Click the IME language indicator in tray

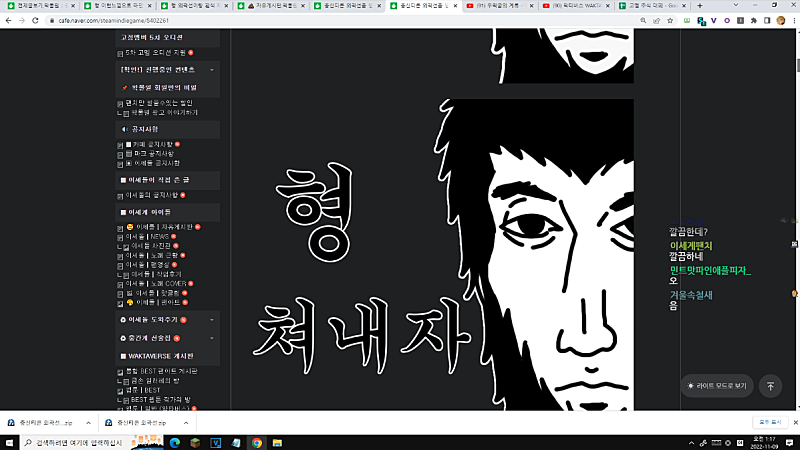tap(740, 443)
